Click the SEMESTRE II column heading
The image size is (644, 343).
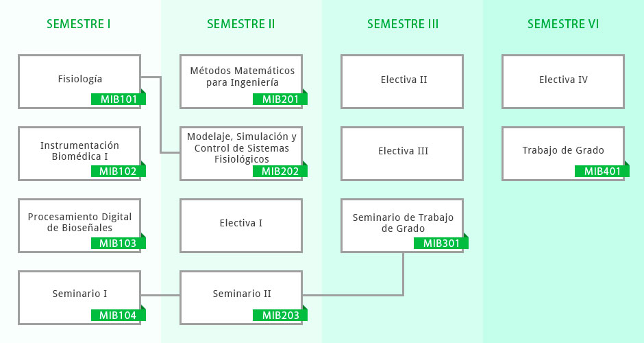tap(241, 24)
